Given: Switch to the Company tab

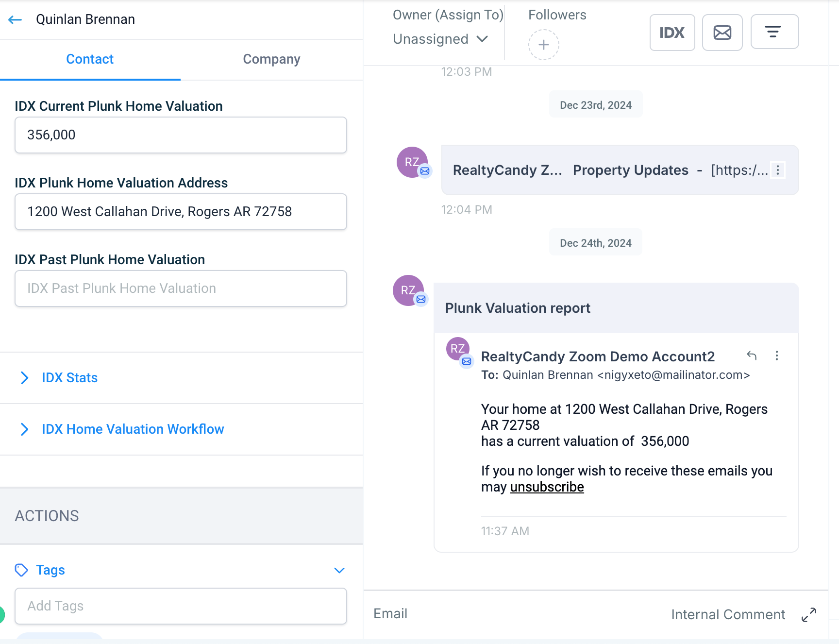Looking at the screenshot, I should 271,59.
